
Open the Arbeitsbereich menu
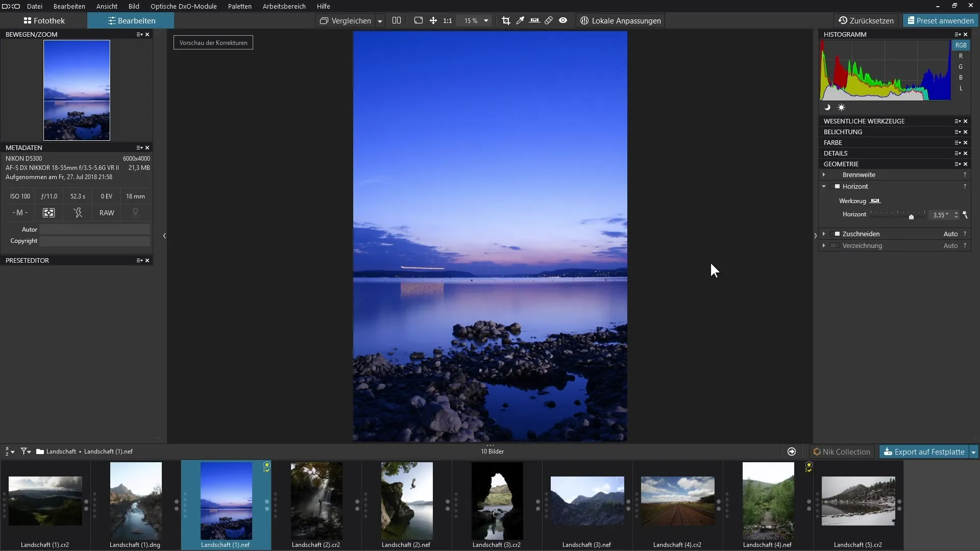point(284,6)
